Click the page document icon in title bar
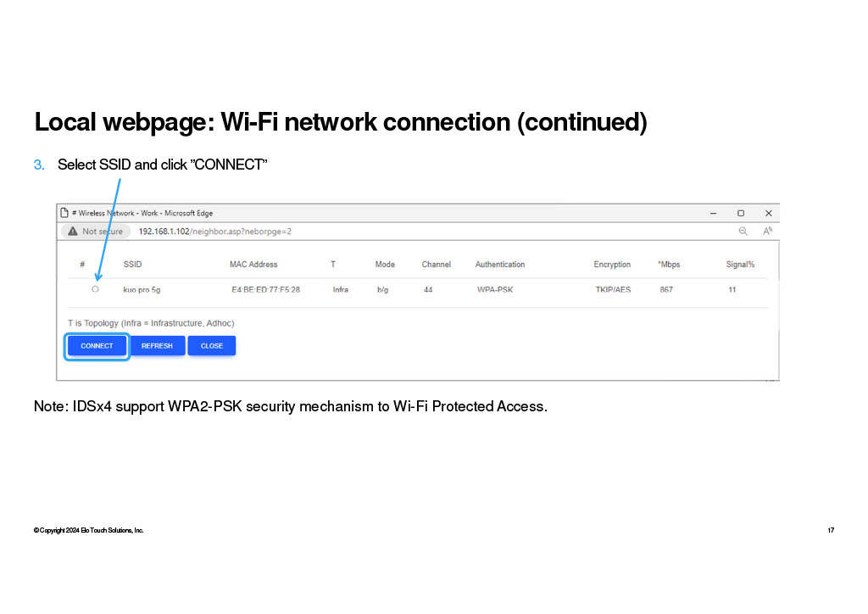This screenshot has height=614, width=868. click(64, 213)
